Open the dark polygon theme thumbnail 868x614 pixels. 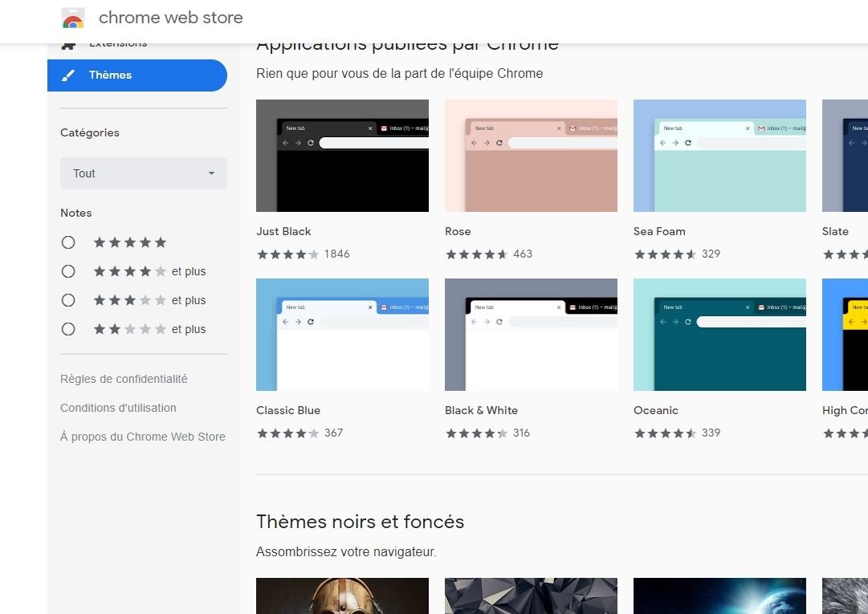531,596
